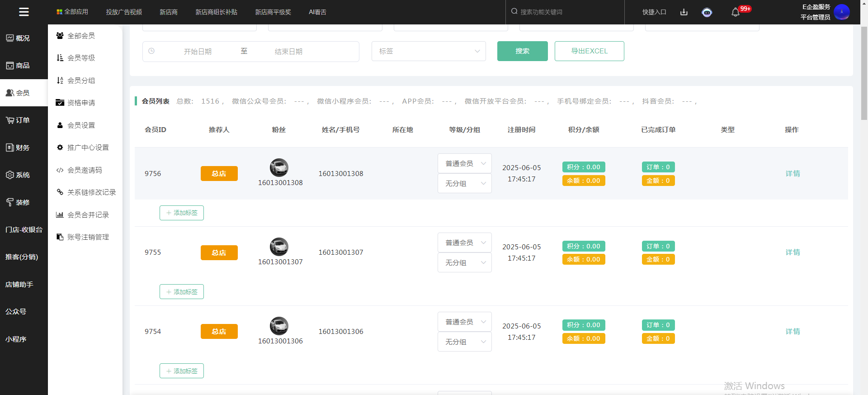Expand the 标签 dropdown filter
The width and height of the screenshot is (868, 395).
(429, 52)
